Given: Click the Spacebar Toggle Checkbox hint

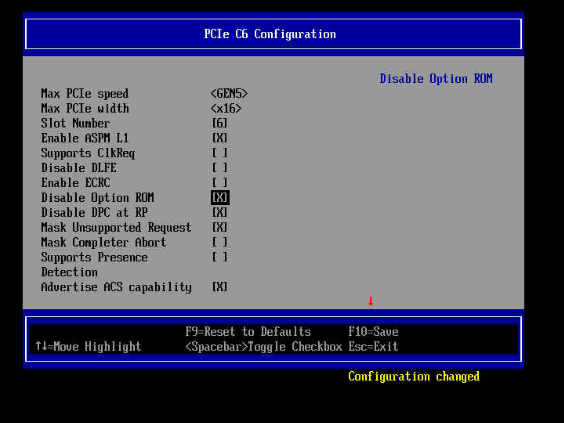Looking at the screenshot, I should pos(264,347).
